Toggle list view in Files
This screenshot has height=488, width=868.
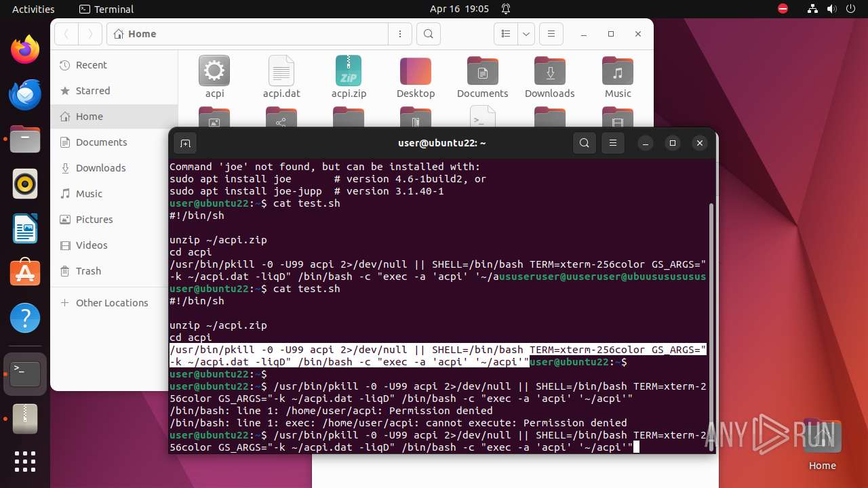point(505,34)
